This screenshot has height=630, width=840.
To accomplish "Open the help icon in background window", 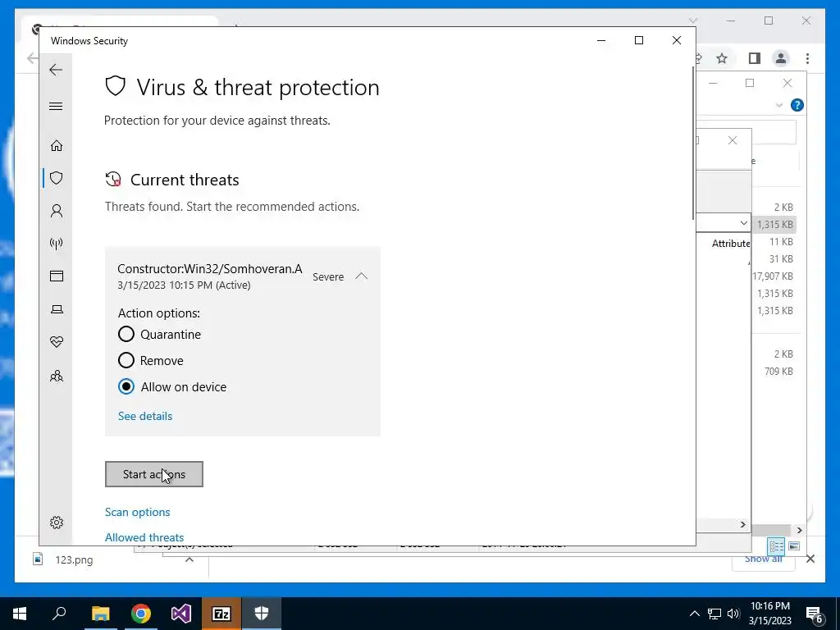I will (x=797, y=105).
